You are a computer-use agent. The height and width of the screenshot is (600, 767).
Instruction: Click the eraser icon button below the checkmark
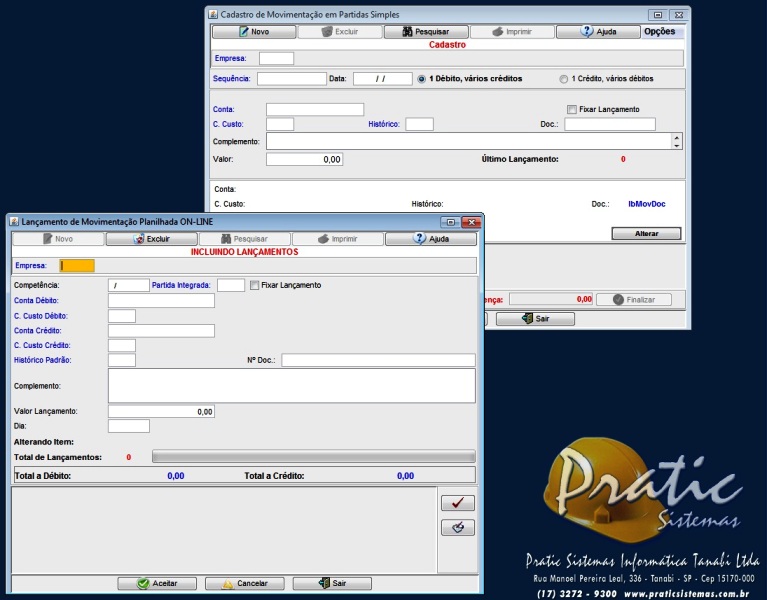tap(458, 528)
